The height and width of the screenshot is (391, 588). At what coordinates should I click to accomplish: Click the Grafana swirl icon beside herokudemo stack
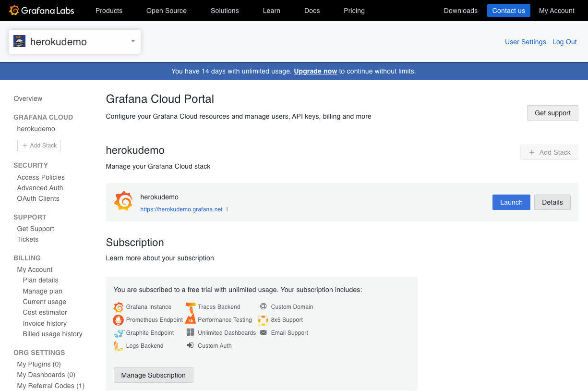click(123, 201)
